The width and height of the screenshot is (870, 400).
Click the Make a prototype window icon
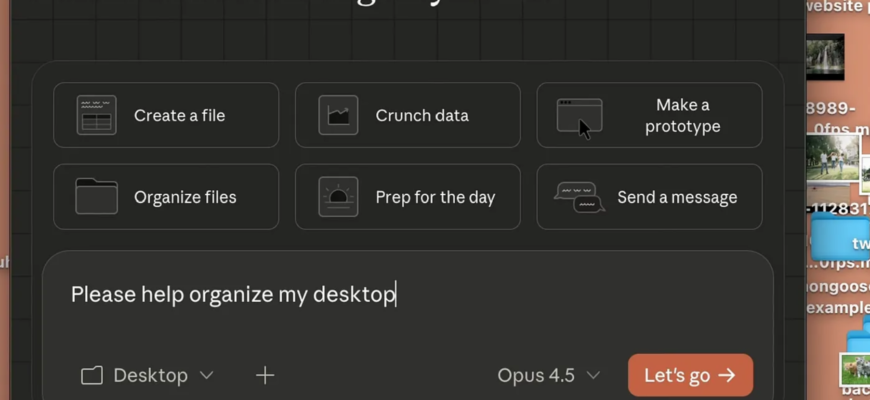(579, 116)
